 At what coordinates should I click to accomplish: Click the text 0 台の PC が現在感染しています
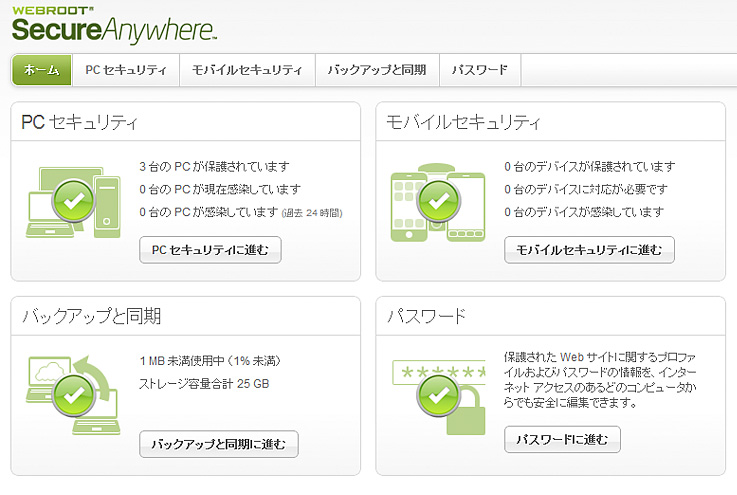click(x=220, y=189)
